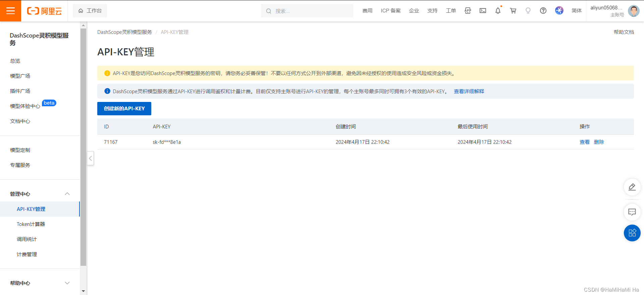
Task: Open 查看详细解释 link
Action: pyautogui.click(x=469, y=92)
